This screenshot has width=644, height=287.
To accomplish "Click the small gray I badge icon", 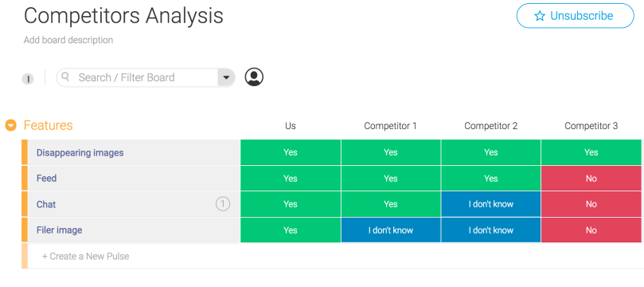I will (28, 79).
